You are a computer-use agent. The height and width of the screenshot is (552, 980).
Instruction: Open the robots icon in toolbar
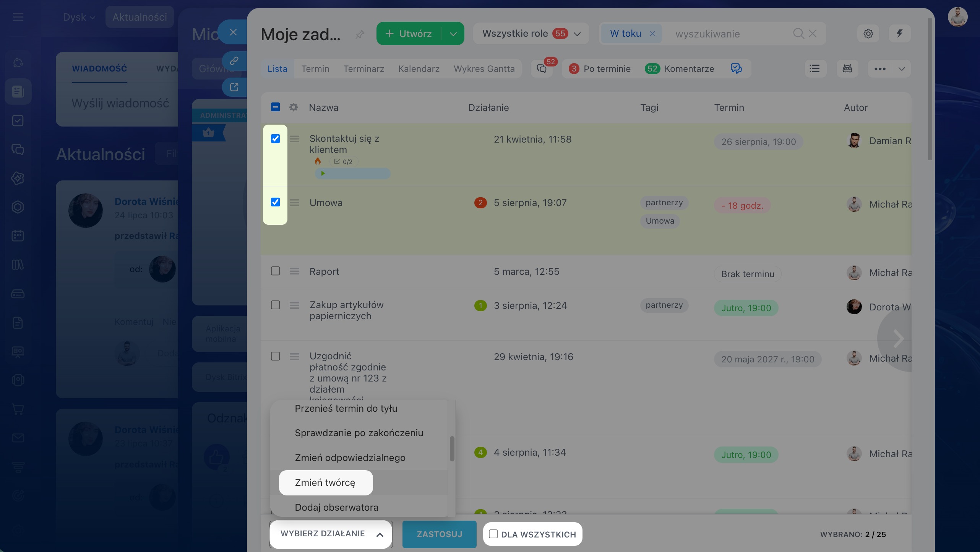coord(847,69)
